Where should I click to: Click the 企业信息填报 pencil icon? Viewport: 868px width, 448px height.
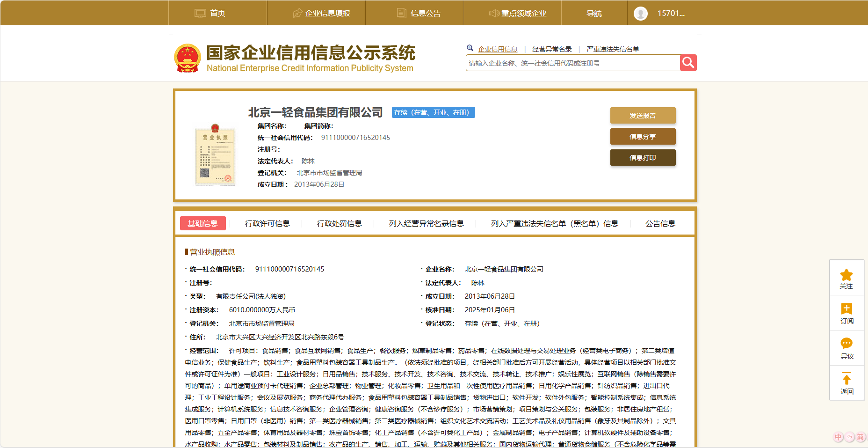click(x=297, y=13)
